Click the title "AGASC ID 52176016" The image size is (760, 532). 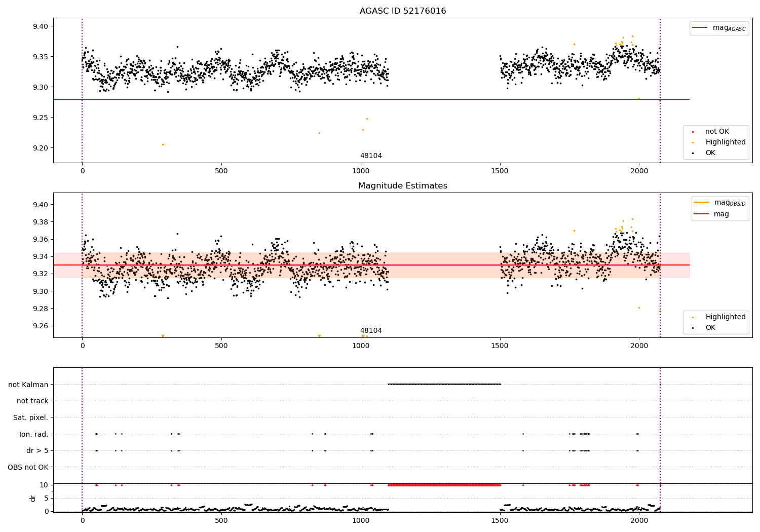(403, 11)
